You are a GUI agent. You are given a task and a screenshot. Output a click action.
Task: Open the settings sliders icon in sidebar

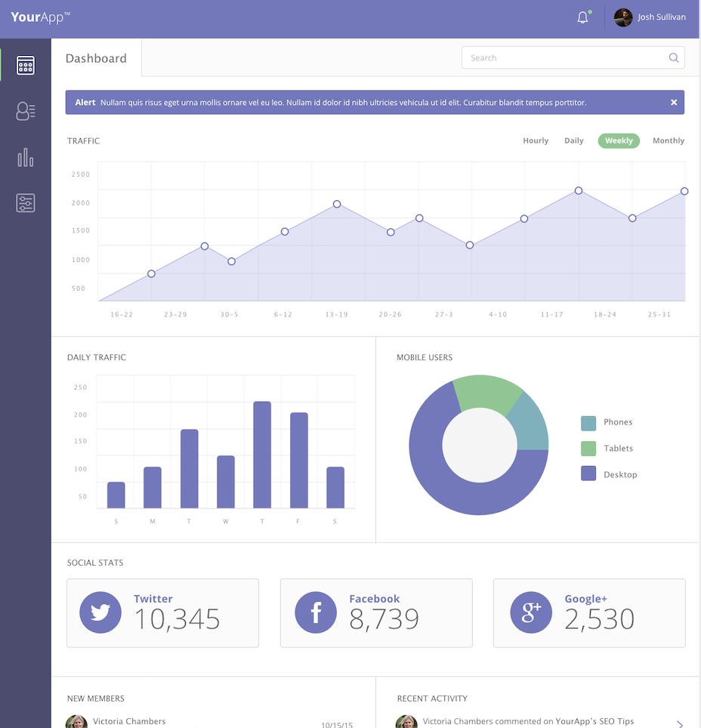tap(25, 202)
